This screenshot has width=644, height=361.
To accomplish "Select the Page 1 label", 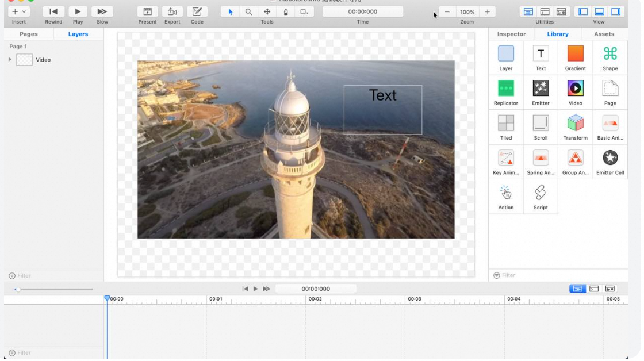I will (18, 47).
